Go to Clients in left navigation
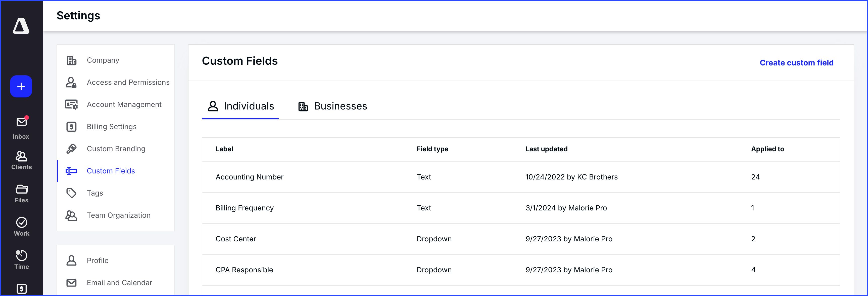868x296 pixels. 21,160
